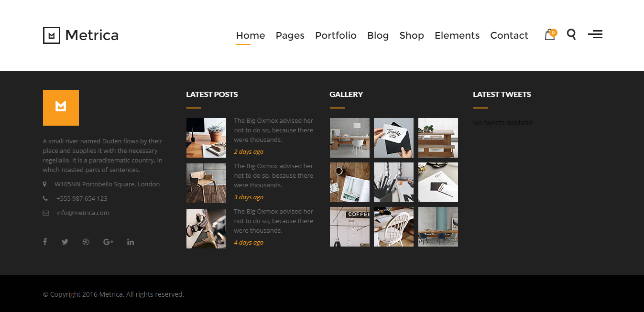Open the Google Plus social icon
The height and width of the screenshot is (312, 644).
pyautogui.click(x=108, y=242)
